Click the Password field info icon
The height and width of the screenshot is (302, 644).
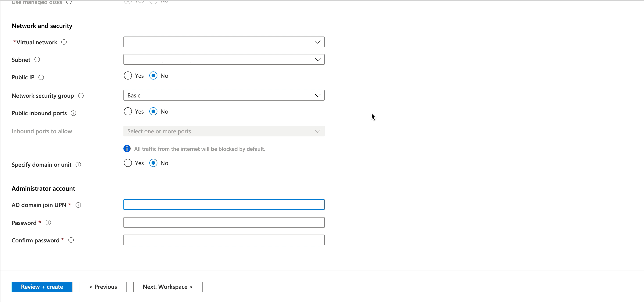(x=48, y=223)
